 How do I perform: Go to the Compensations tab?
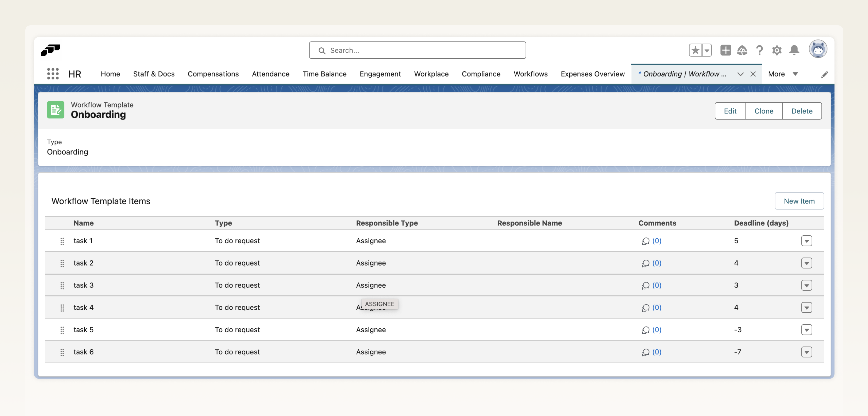[213, 74]
